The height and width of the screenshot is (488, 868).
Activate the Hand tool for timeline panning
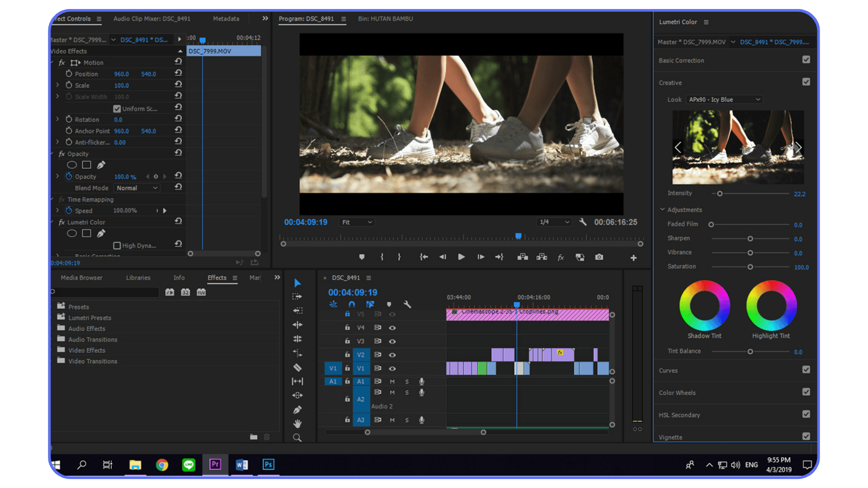point(297,423)
